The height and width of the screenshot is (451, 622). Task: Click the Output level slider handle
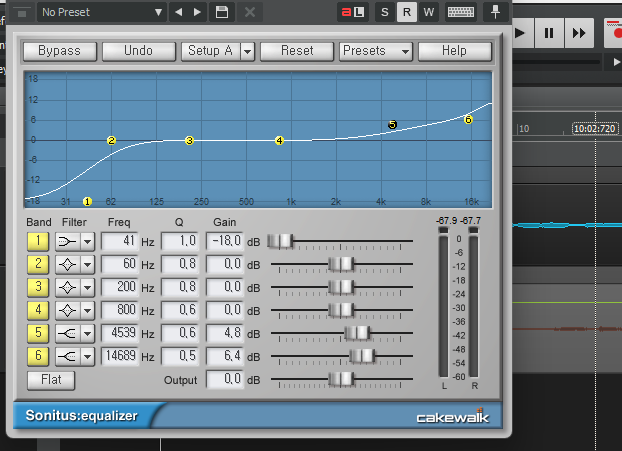pyautogui.click(x=341, y=379)
